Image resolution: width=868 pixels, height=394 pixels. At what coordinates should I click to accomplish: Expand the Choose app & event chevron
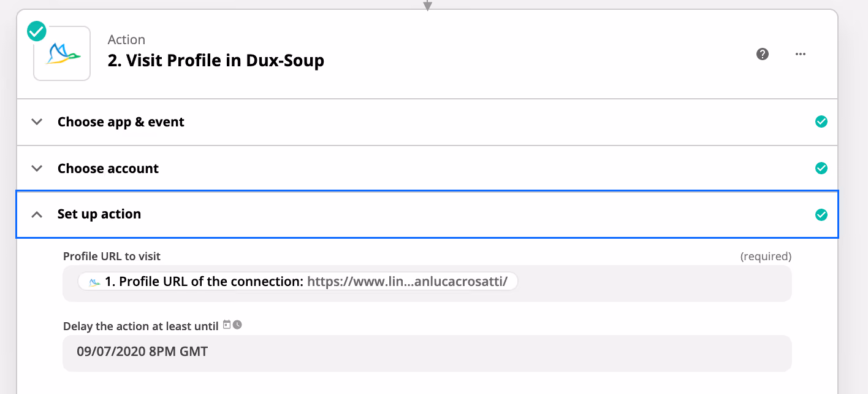coord(37,122)
